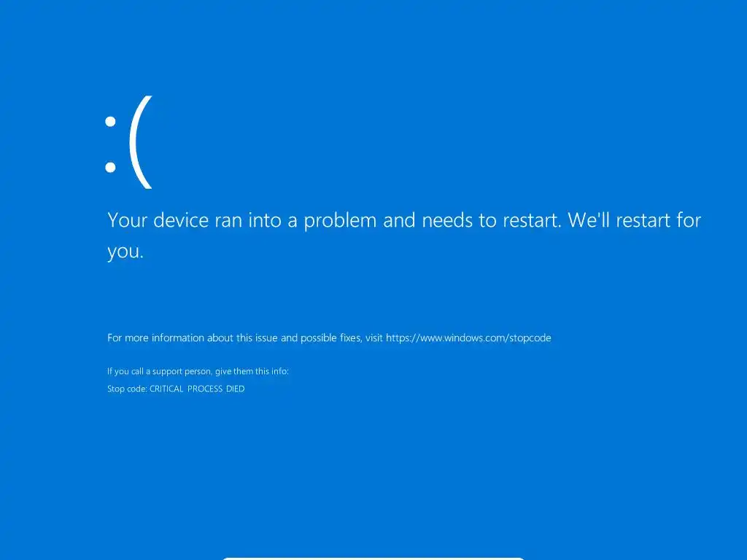Click the sad face parenthesis symbol
Screen dimensions: 747x560
[141, 142]
